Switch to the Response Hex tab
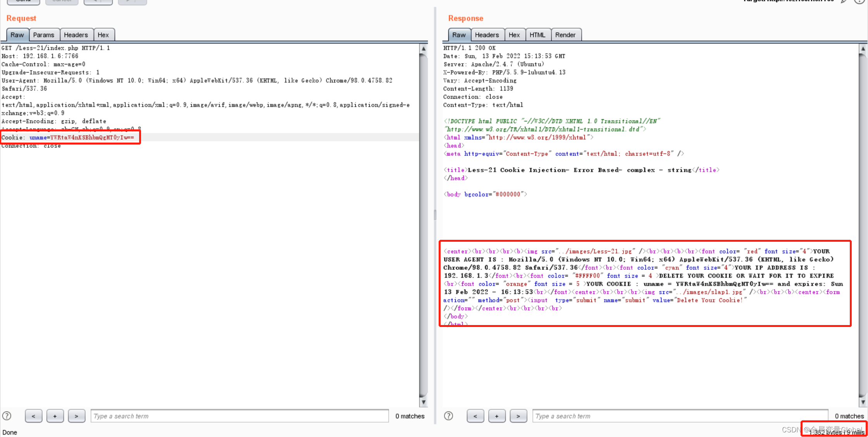Viewport: 868px width, 437px height. [514, 35]
